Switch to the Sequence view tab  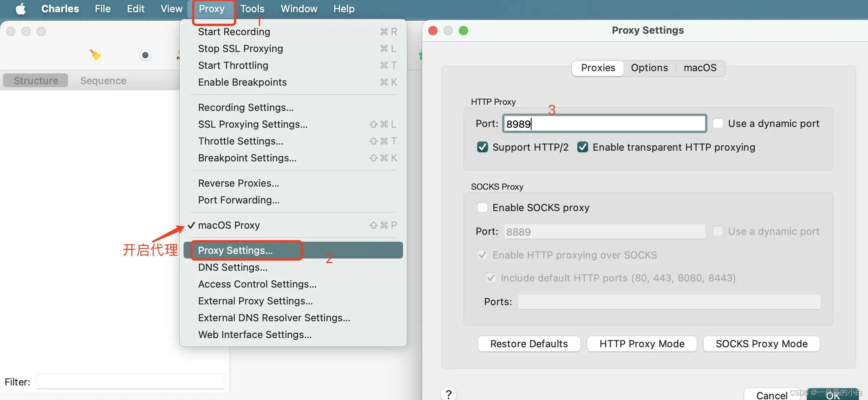pos(103,81)
